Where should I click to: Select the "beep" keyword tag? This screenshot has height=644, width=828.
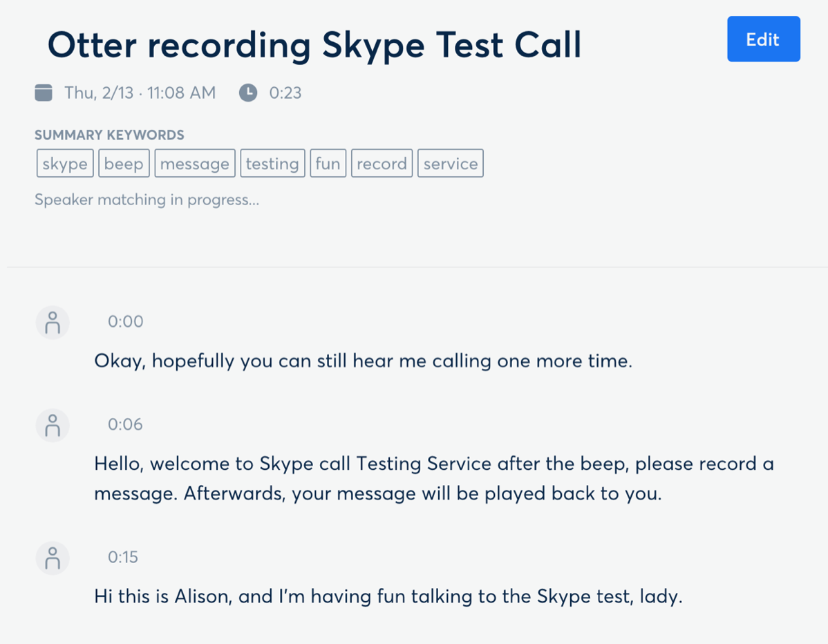(x=124, y=164)
